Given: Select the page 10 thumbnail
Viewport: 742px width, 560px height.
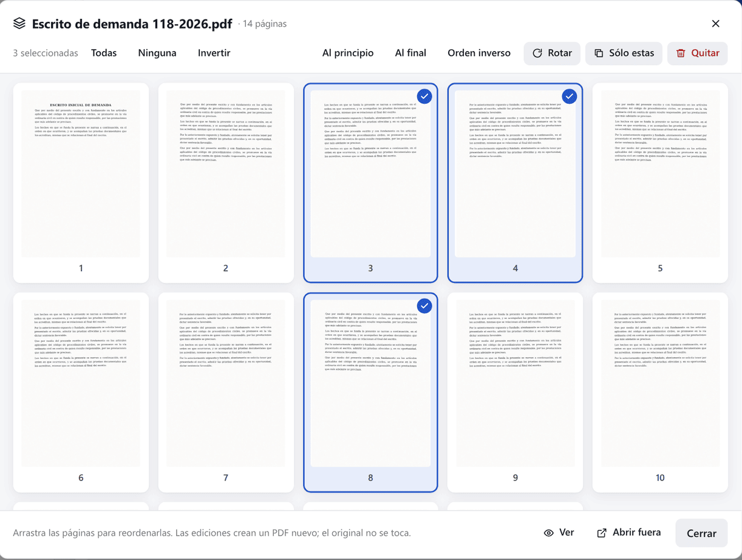Looking at the screenshot, I should click(x=660, y=392).
